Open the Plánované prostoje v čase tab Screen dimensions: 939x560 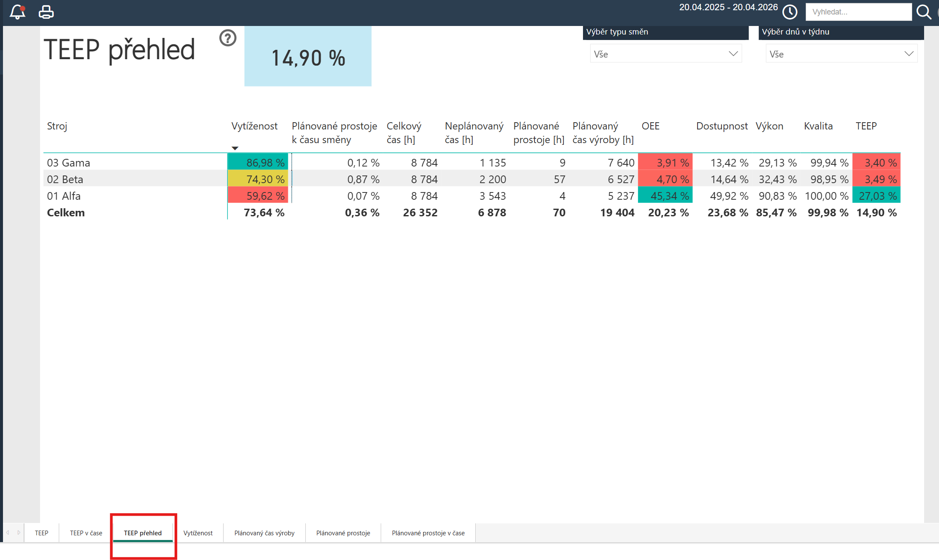[428, 533]
